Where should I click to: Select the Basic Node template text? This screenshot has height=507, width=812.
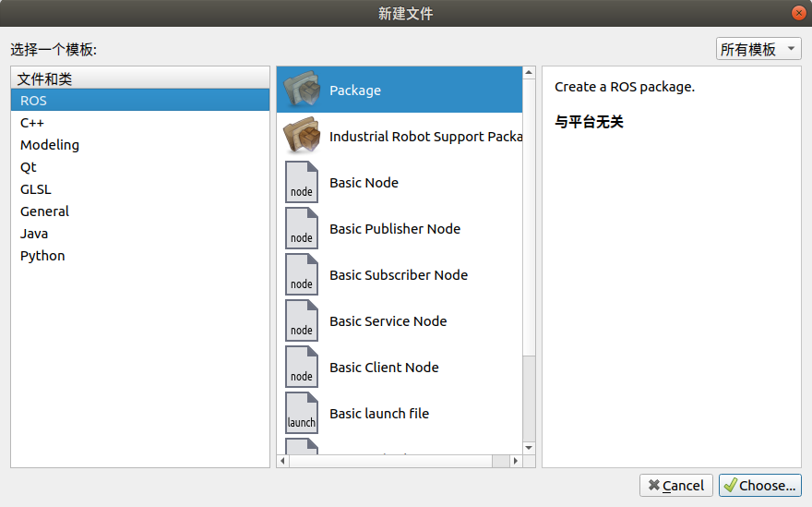point(364,183)
